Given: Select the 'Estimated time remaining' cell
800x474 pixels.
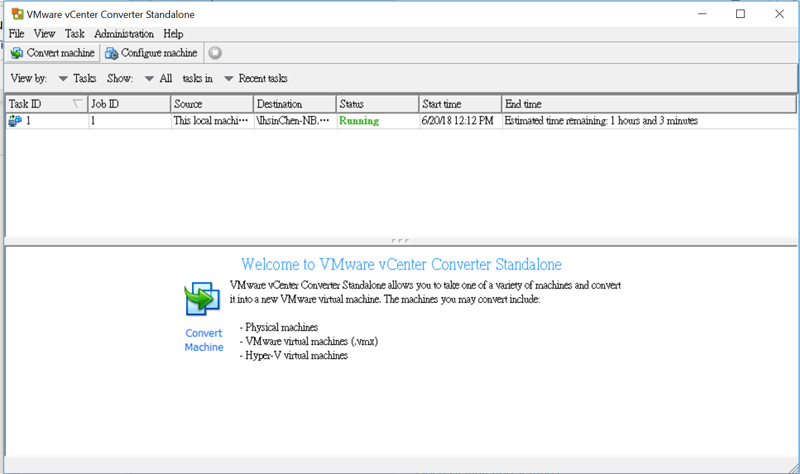Looking at the screenshot, I should 649,121.
